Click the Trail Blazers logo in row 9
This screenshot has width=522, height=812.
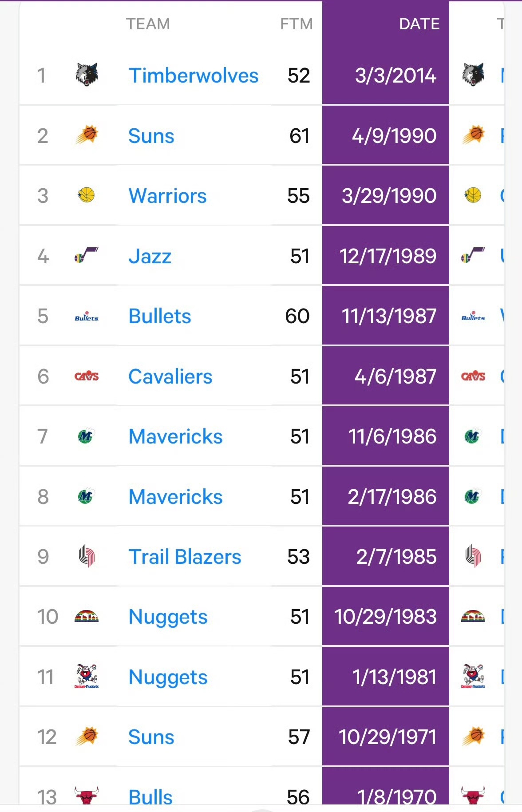pos(87,556)
